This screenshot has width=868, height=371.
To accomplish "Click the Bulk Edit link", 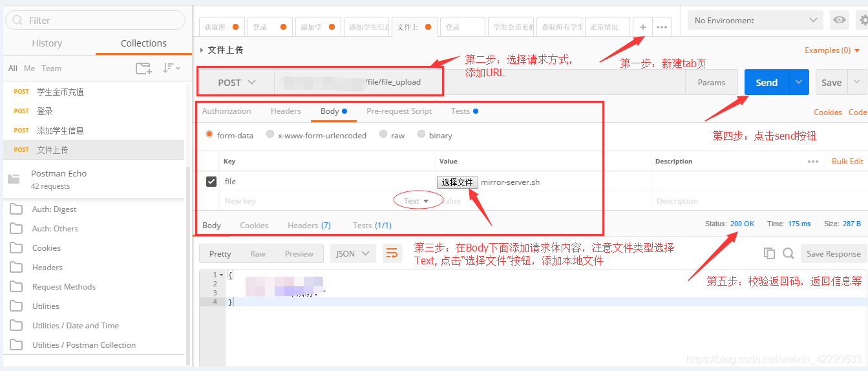I will pos(847,162).
